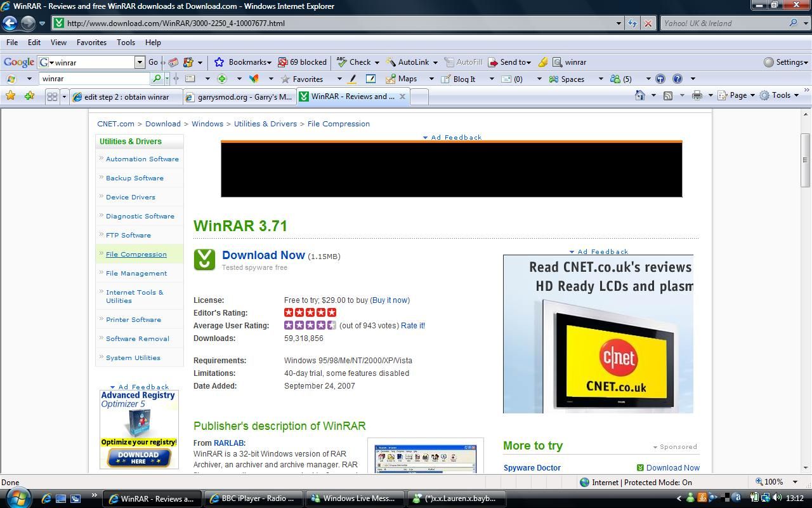This screenshot has width=812, height=508.
Task: Click the Google toolbar highlighter icon
Action: 543,62
